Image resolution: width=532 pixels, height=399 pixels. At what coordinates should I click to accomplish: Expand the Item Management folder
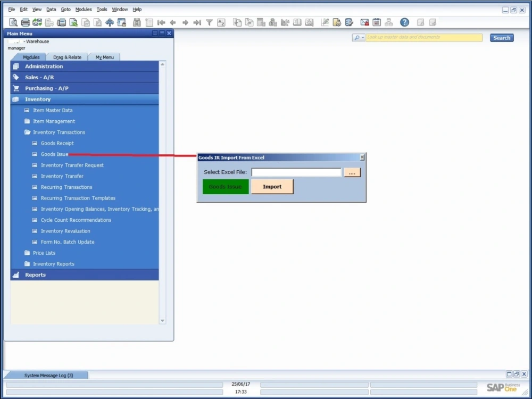point(54,121)
